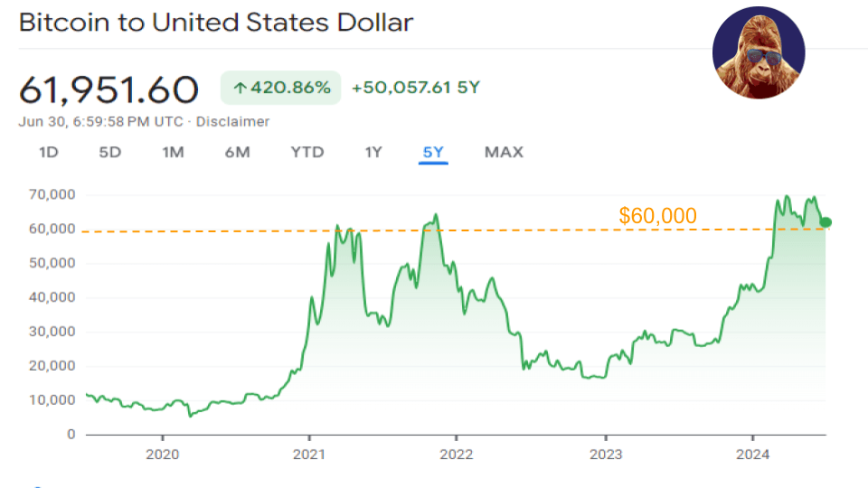Open the Disclaimer link

232,121
